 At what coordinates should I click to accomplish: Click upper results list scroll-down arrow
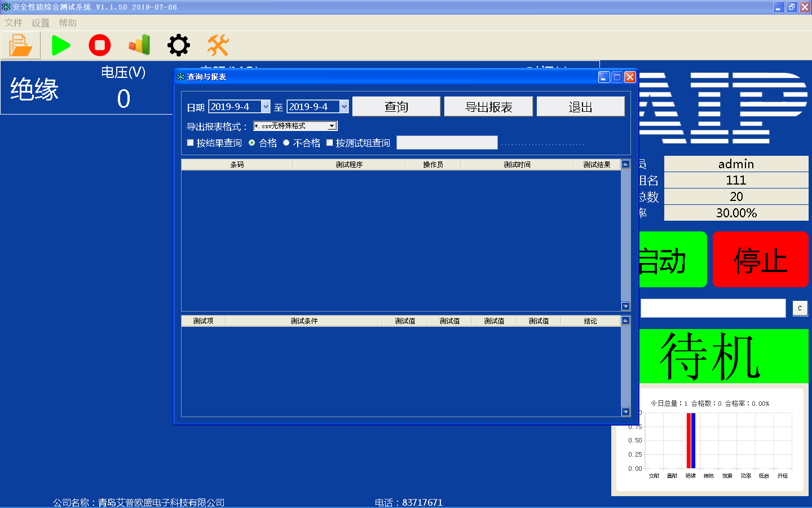(x=625, y=306)
